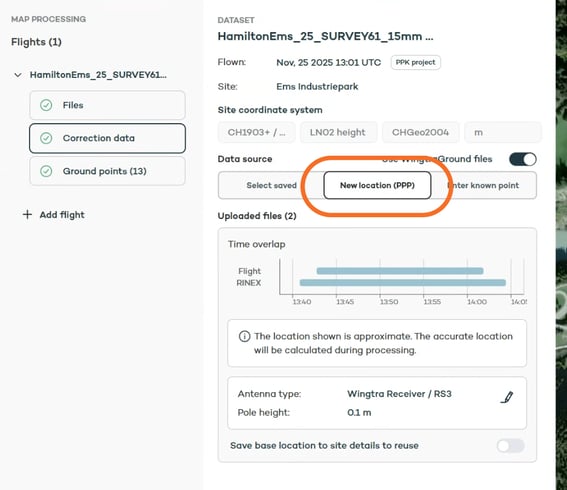Click the info icon in approximate location notice
The image size is (567, 490).
(x=244, y=336)
